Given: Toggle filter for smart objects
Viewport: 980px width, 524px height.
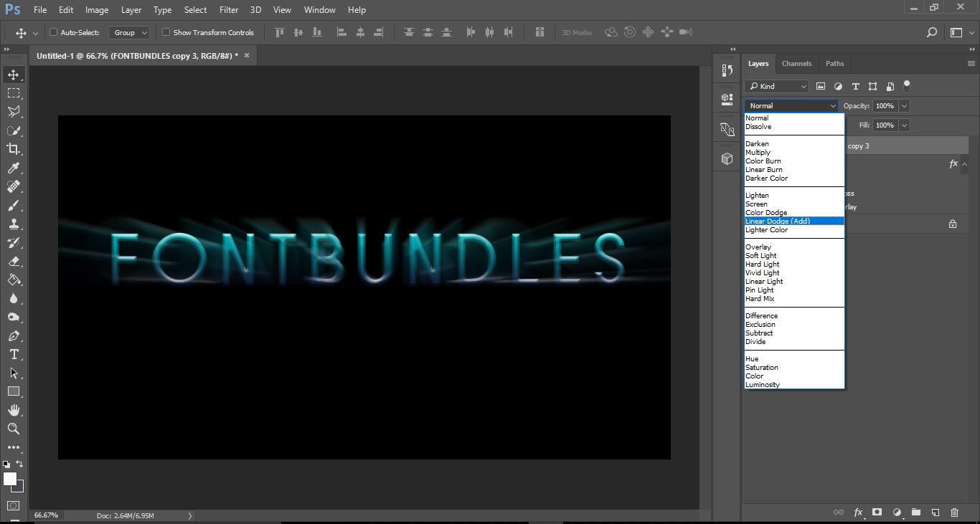Looking at the screenshot, I should (890, 86).
